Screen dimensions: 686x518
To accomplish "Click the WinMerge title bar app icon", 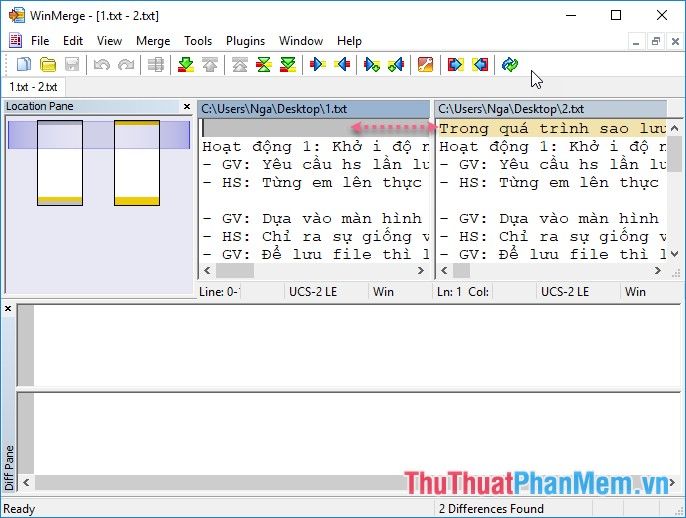I will (x=17, y=15).
